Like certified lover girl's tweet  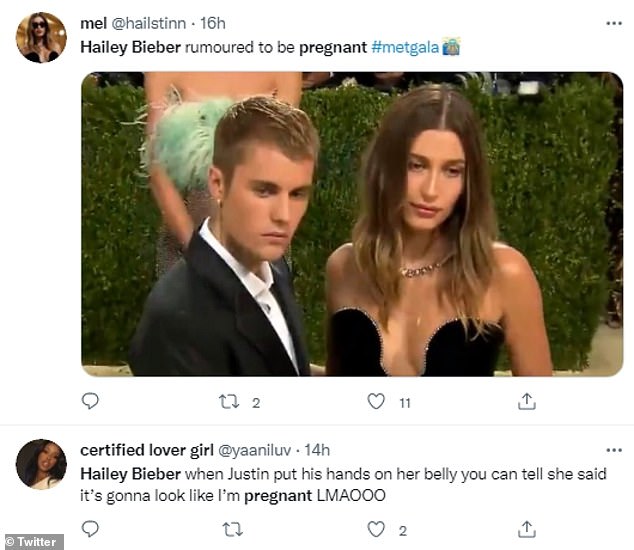(x=376, y=527)
